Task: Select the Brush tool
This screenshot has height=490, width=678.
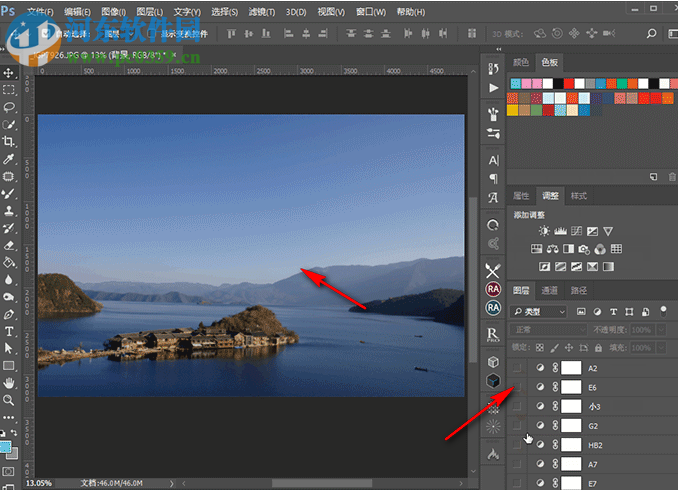Action: pyautogui.click(x=9, y=194)
